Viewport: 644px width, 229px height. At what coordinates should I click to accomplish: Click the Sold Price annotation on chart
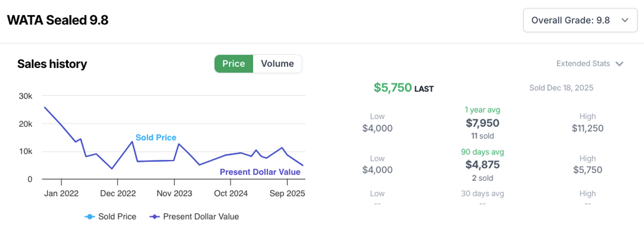tap(156, 137)
